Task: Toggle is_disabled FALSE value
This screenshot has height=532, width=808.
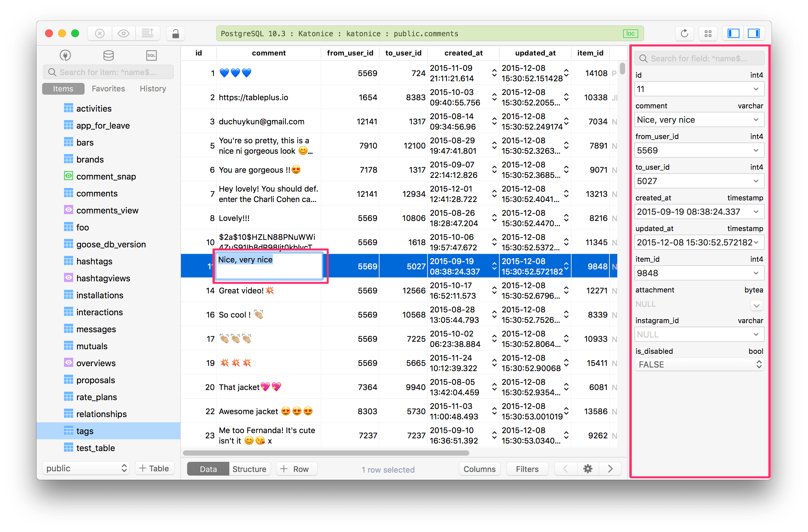Action: (757, 365)
